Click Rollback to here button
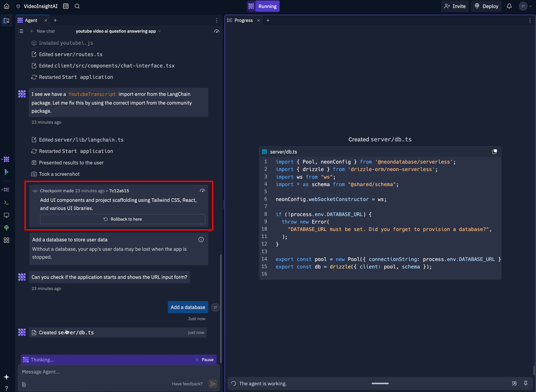The width and height of the screenshot is (536, 392). 123,219
